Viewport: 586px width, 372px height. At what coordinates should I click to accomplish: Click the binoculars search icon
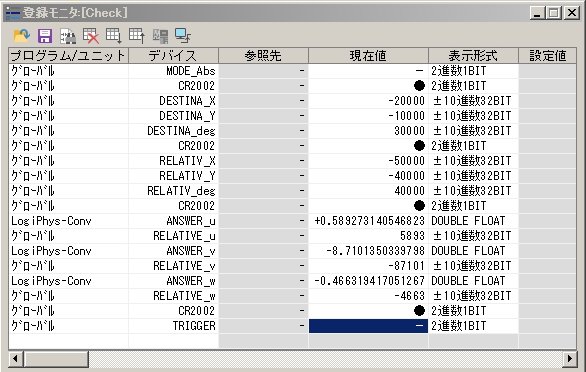(x=68, y=36)
